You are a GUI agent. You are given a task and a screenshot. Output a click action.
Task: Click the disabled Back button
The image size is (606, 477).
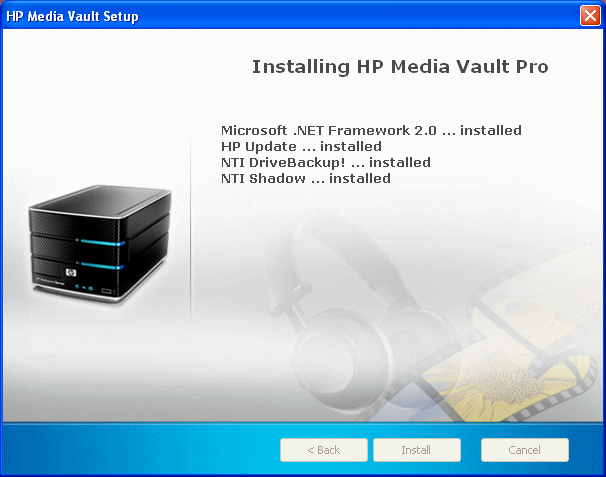pyautogui.click(x=323, y=450)
